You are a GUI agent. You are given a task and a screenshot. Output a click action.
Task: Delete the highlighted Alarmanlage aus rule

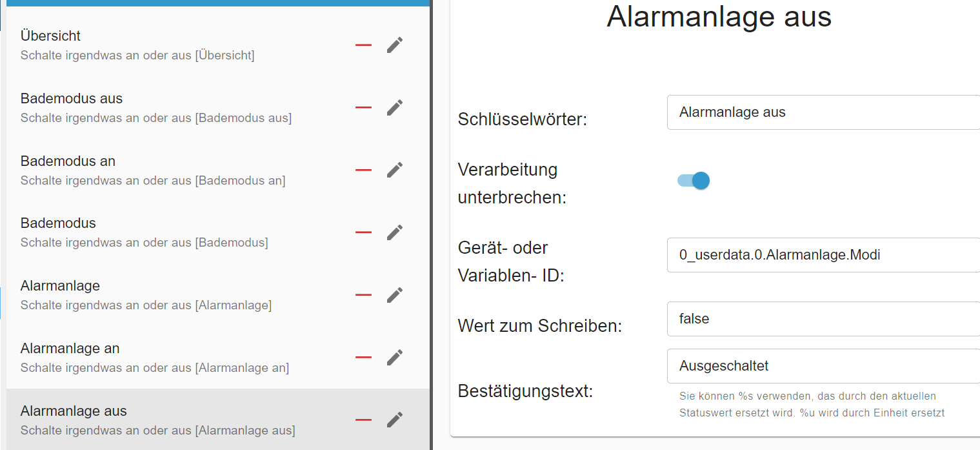click(363, 420)
